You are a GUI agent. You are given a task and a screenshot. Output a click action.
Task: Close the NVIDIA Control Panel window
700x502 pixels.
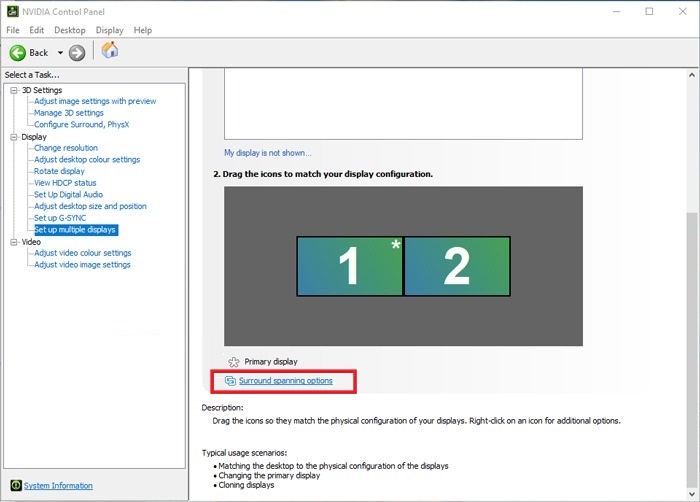point(683,12)
